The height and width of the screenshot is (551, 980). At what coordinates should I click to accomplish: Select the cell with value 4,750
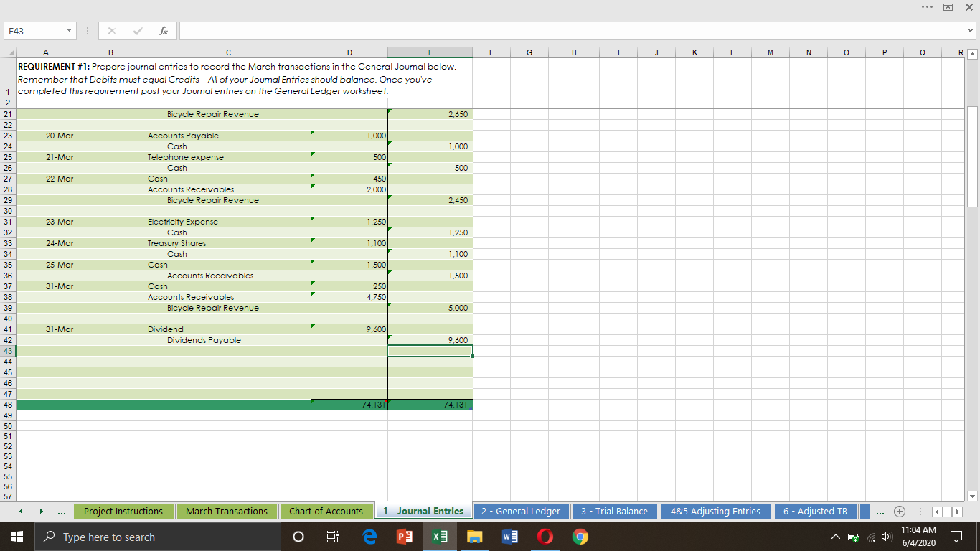[349, 297]
